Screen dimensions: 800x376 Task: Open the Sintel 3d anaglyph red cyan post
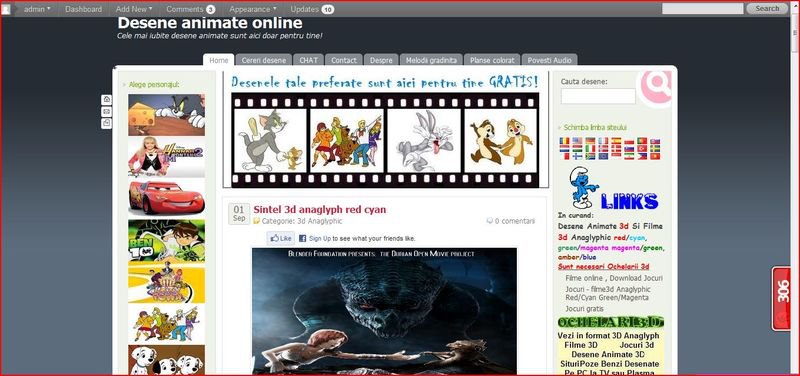pyautogui.click(x=319, y=209)
